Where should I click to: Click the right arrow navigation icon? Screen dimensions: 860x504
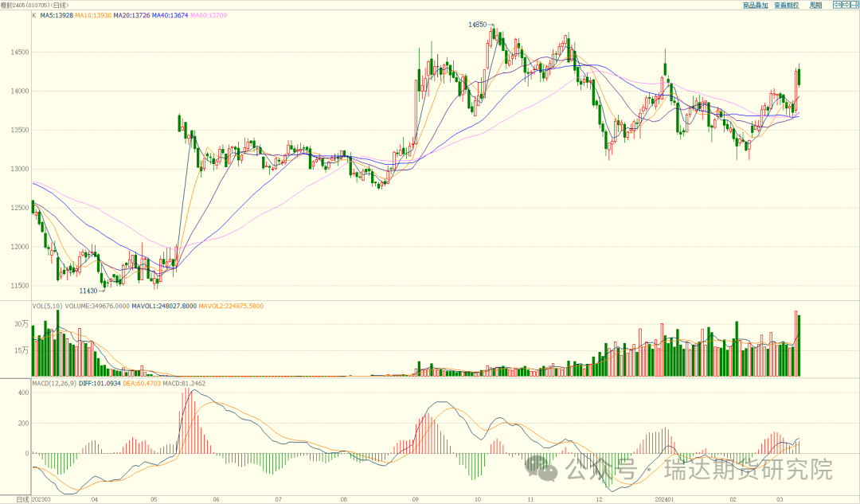tap(846, 5)
